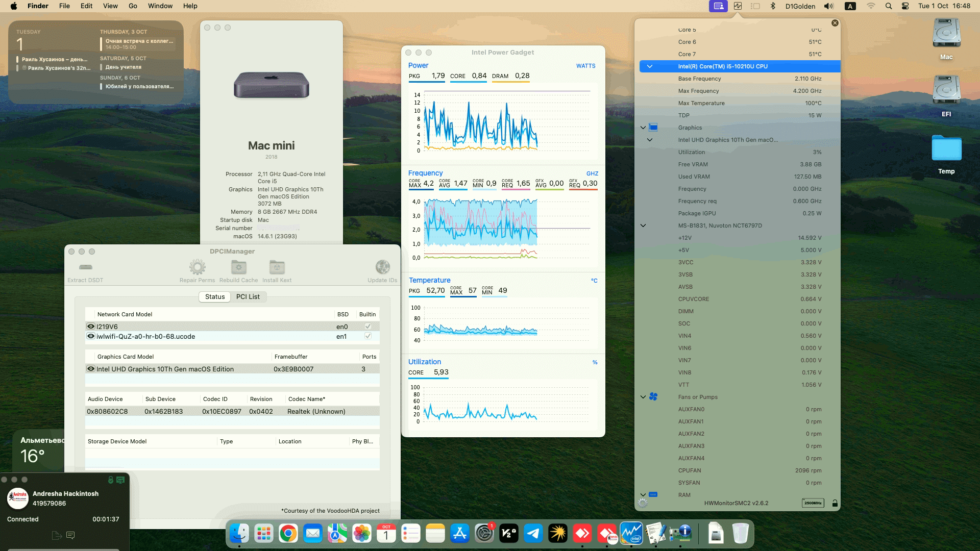Viewport: 980px width, 551px height.
Task: Close the HWMonitorSMC2 popover
Action: point(835,23)
